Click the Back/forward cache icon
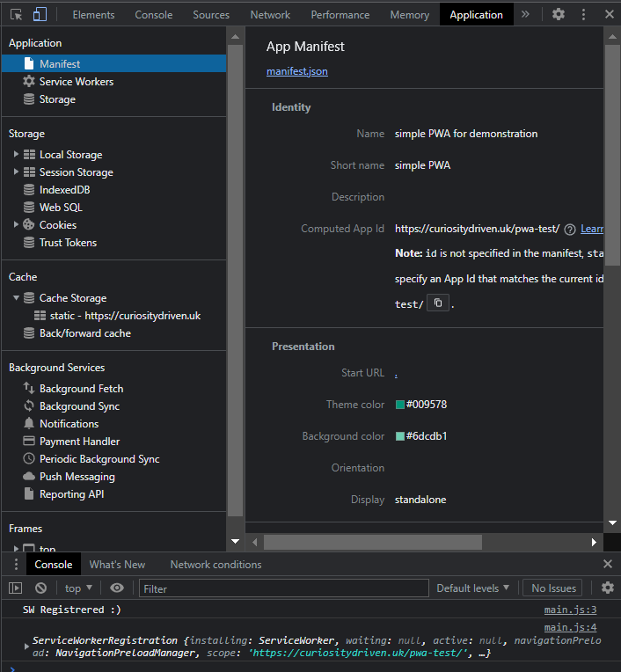The width and height of the screenshot is (621, 672). [x=29, y=333]
